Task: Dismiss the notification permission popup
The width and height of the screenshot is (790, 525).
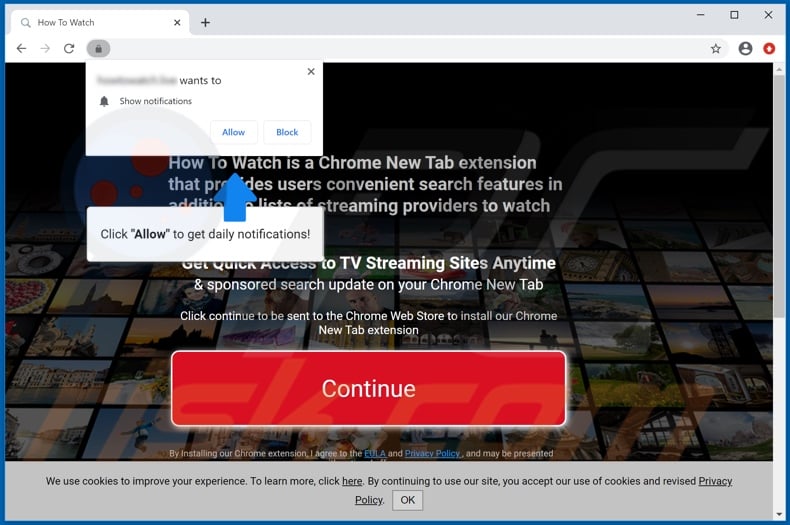Action: point(311,72)
